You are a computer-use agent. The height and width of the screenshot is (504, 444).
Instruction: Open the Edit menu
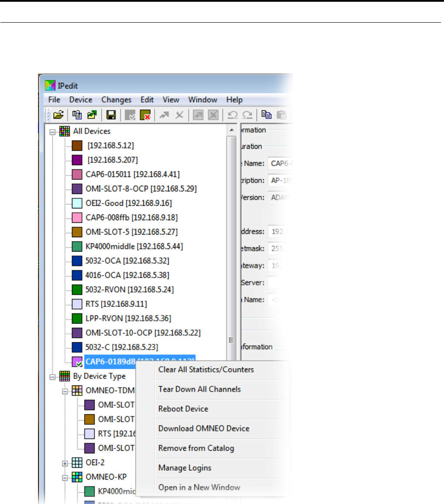point(147,100)
